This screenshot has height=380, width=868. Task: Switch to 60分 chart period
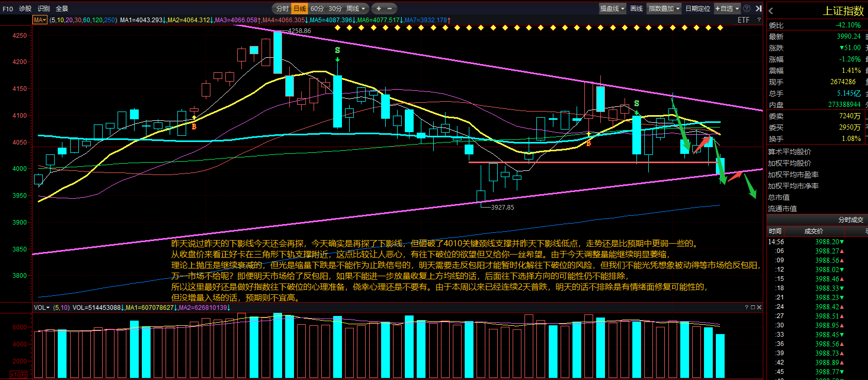[317, 8]
